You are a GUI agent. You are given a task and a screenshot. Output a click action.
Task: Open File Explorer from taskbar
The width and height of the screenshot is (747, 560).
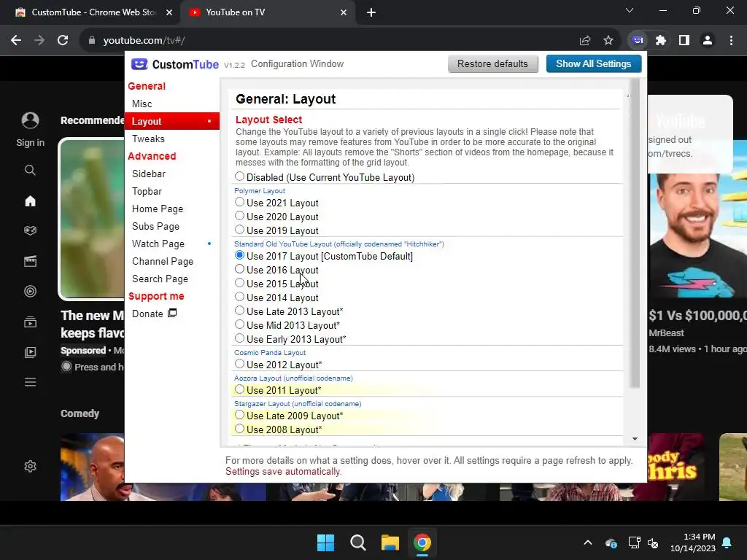390,542
